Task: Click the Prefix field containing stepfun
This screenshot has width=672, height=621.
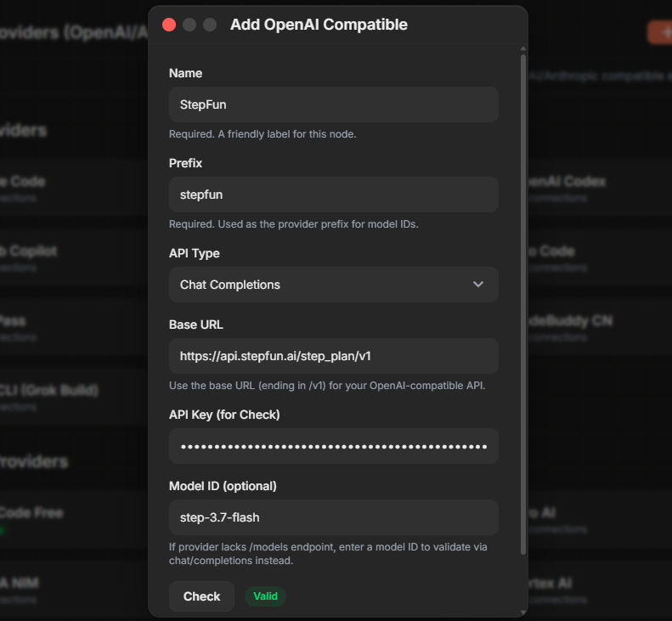Action: pyautogui.click(x=333, y=195)
